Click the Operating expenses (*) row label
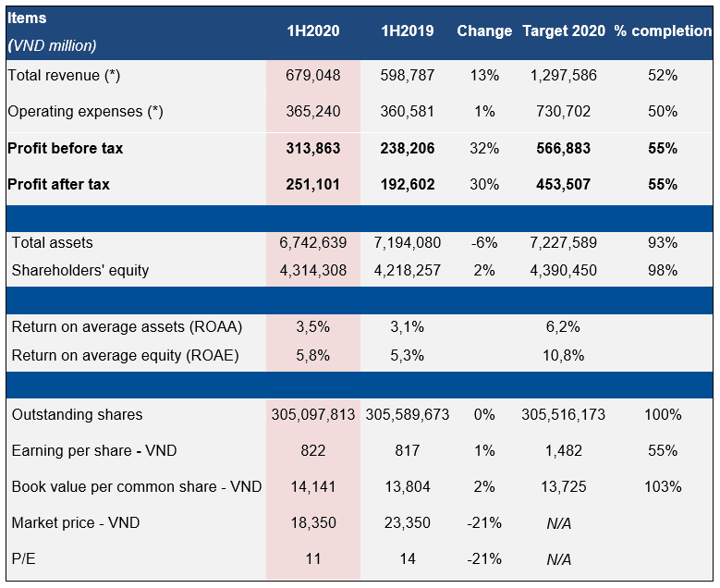The image size is (720, 588). pyautogui.click(x=85, y=112)
